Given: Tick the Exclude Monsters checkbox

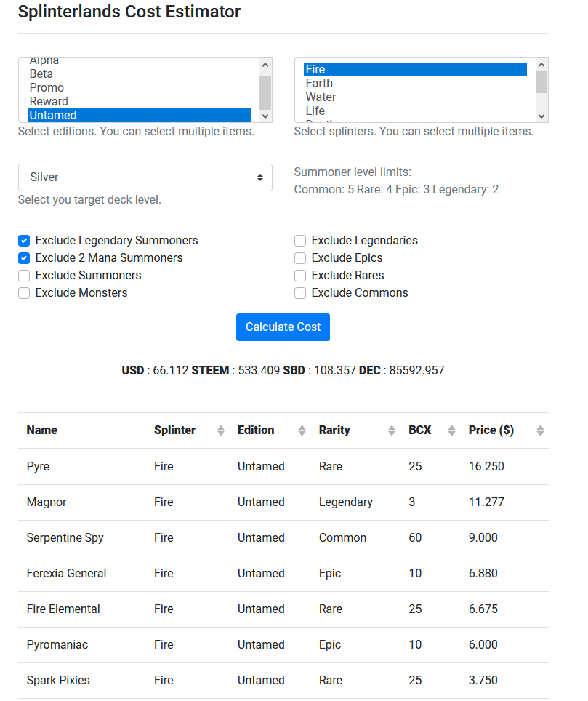Looking at the screenshot, I should coord(24,293).
